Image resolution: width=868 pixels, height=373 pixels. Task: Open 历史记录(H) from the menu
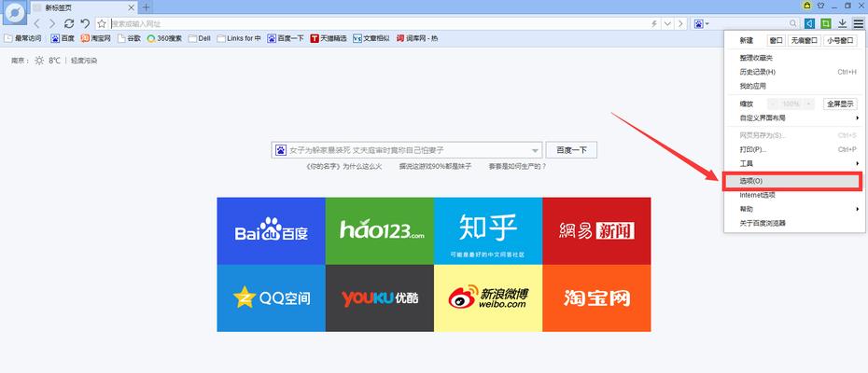pyautogui.click(x=792, y=72)
